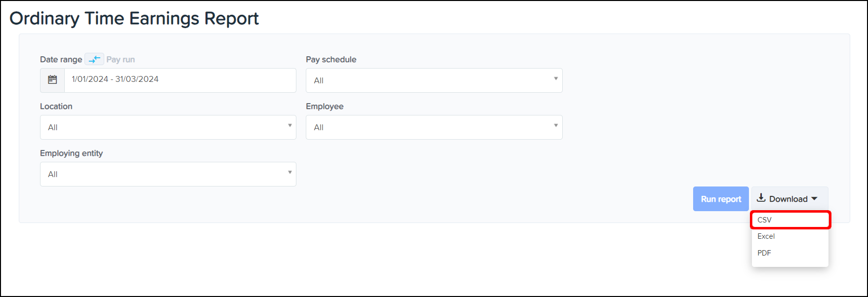
Task: Click the Date range label
Action: (x=61, y=60)
